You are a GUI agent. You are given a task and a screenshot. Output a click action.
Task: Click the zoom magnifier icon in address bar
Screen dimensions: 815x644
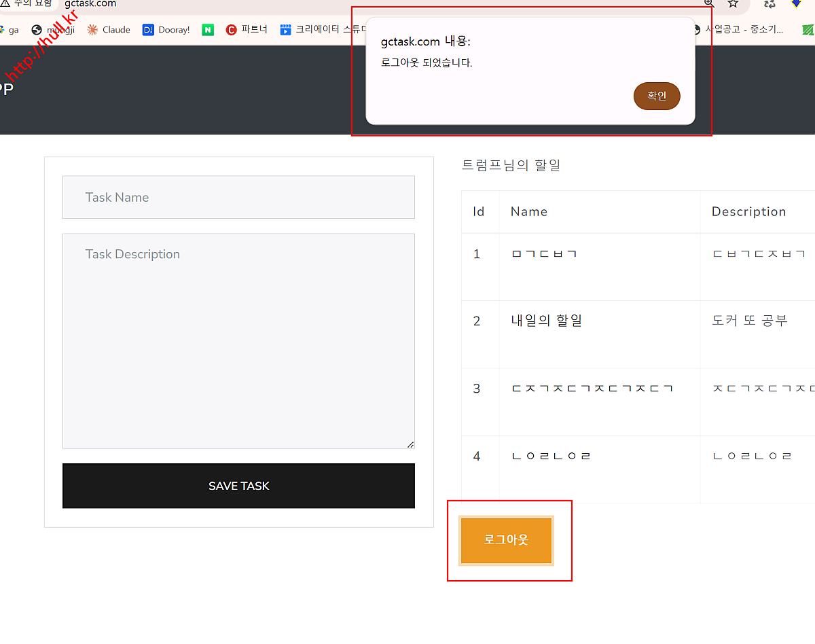708,3
